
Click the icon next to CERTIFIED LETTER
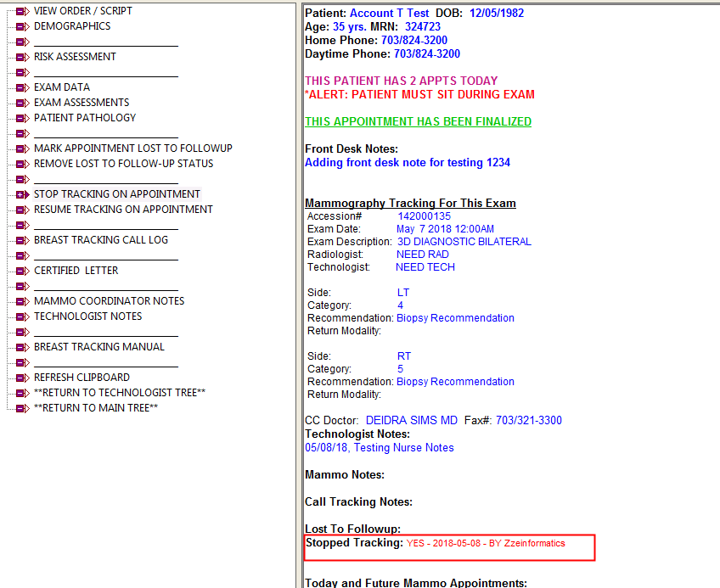coord(22,271)
